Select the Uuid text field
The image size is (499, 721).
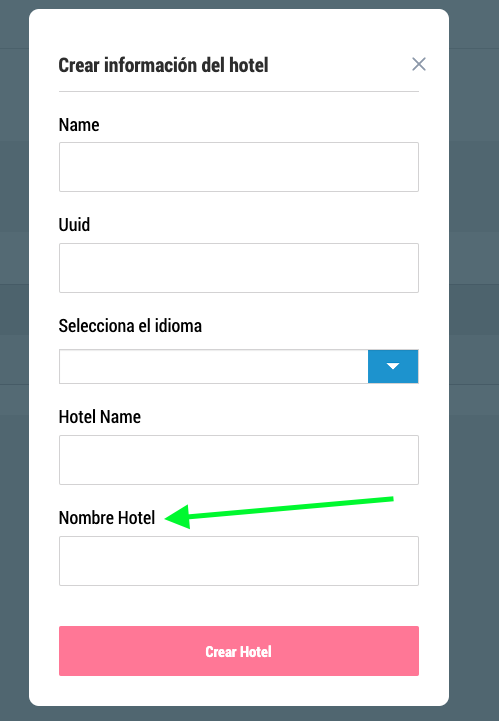[239, 268]
